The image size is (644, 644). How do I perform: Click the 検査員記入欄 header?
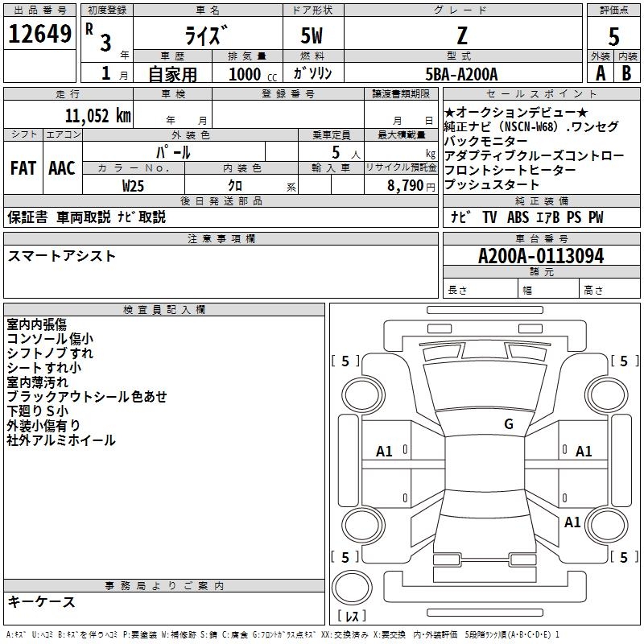[164, 310]
